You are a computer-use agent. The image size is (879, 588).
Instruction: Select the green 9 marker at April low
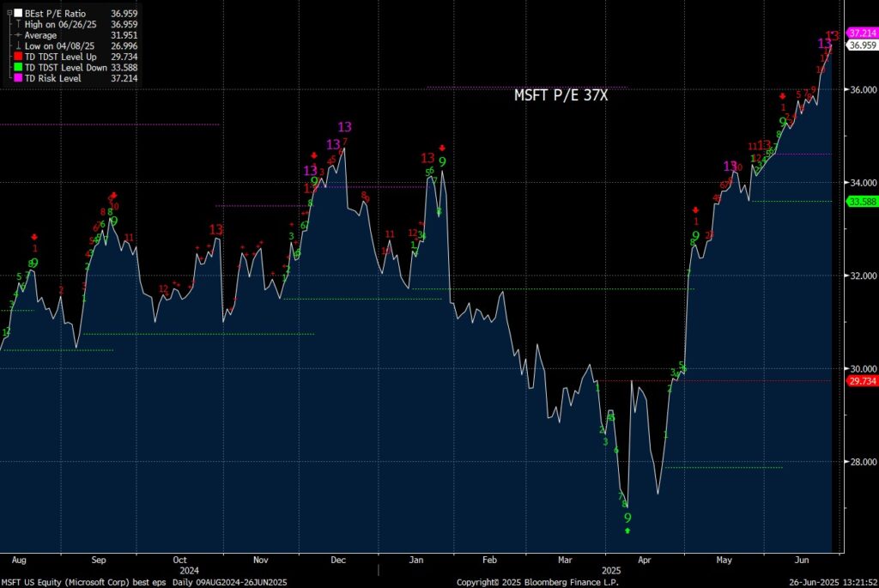click(x=627, y=518)
